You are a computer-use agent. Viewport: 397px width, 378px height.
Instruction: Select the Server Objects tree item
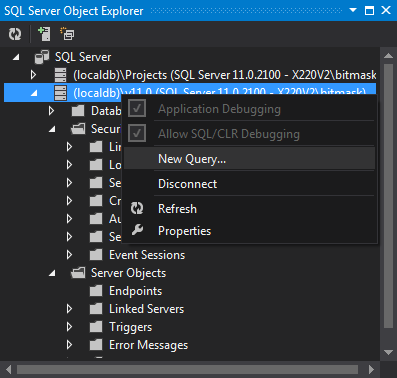128,273
